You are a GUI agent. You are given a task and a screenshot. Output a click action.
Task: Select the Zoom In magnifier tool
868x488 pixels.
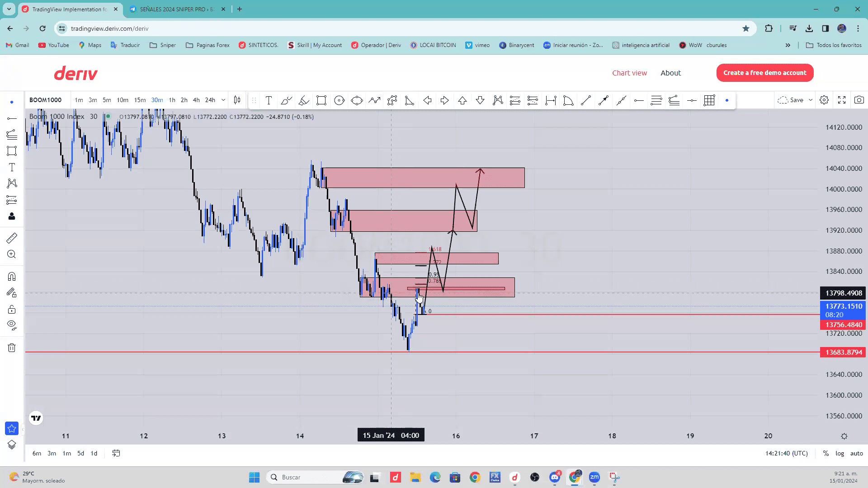(x=12, y=254)
